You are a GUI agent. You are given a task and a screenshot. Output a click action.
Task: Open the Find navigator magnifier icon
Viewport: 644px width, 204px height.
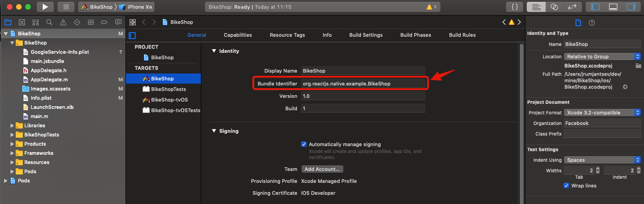[49, 22]
